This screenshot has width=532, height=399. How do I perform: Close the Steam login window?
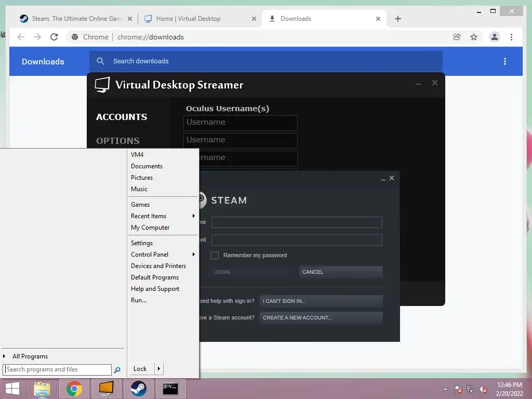coord(392,178)
